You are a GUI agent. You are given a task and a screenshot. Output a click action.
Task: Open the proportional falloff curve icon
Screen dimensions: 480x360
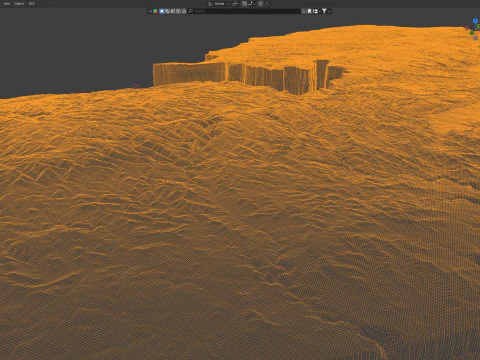pos(267,4)
